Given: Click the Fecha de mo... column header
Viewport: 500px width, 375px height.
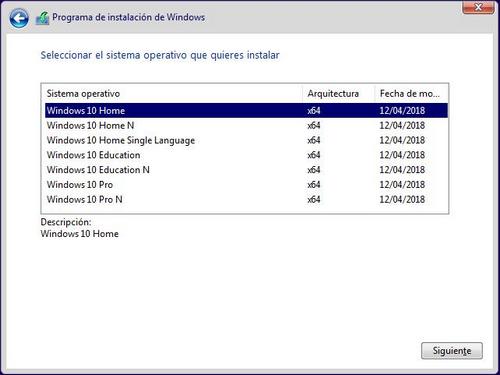Looking at the screenshot, I should pyautogui.click(x=411, y=94).
